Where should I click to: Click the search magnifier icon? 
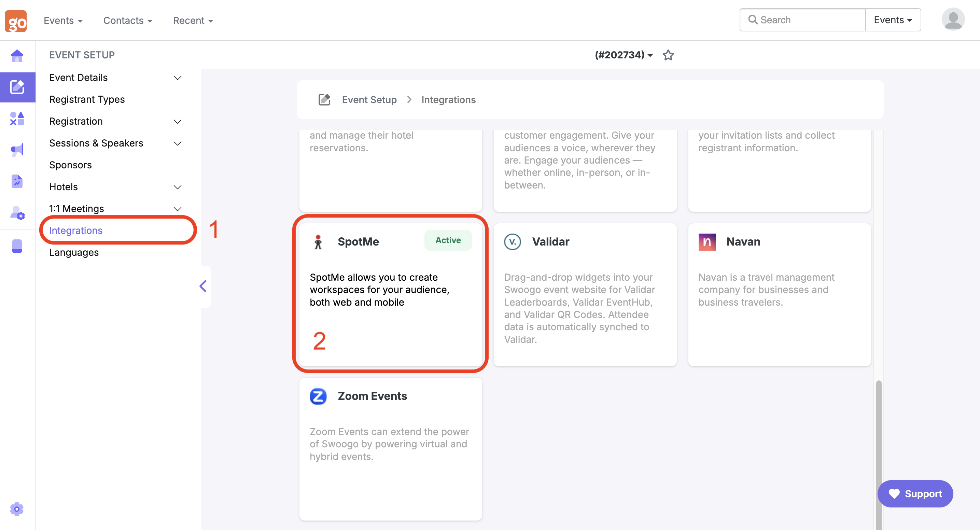point(753,20)
